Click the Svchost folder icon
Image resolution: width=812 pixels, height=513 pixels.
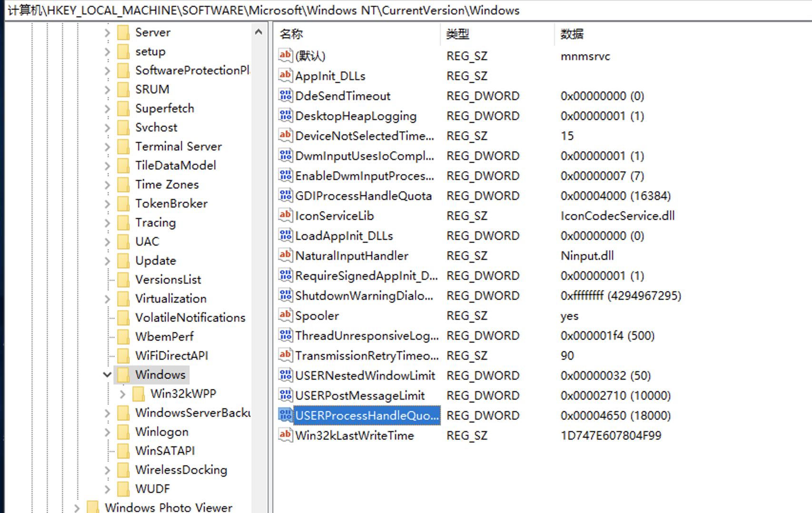[x=123, y=128]
